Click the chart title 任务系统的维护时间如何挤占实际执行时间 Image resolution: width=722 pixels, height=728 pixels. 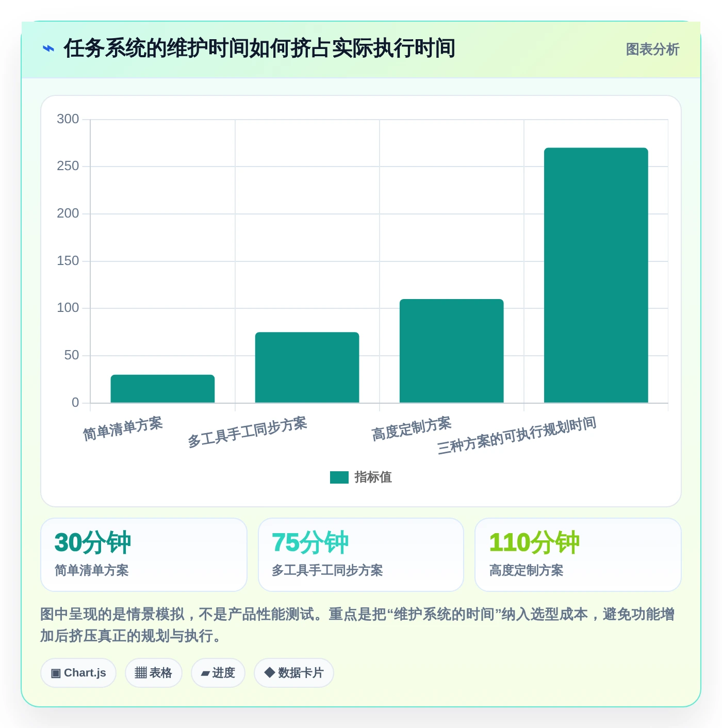(x=259, y=48)
